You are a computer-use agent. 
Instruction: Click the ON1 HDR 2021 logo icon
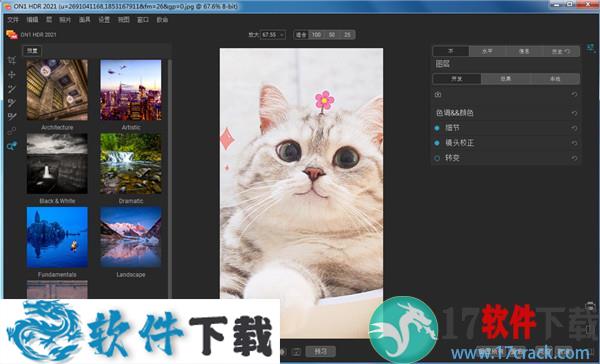(x=11, y=34)
